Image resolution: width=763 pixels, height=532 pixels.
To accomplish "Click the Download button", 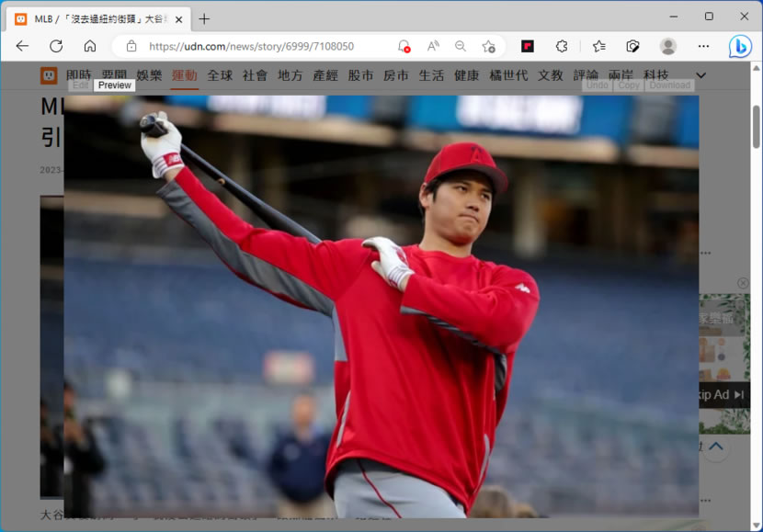I will click(x=669, y=85).
